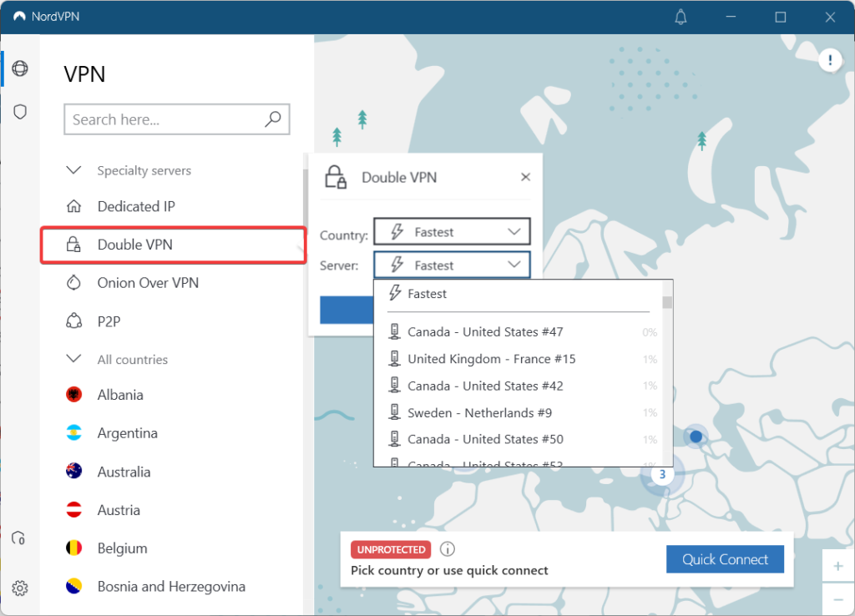
Task: Open the globe VPN sidebar icon
Action: point(20,68)
